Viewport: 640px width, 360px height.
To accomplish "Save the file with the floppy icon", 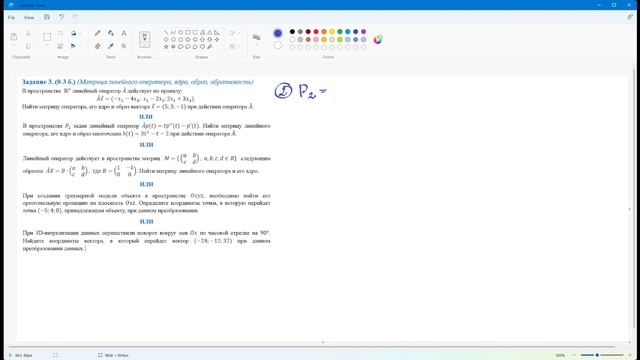I will (47, 17).
